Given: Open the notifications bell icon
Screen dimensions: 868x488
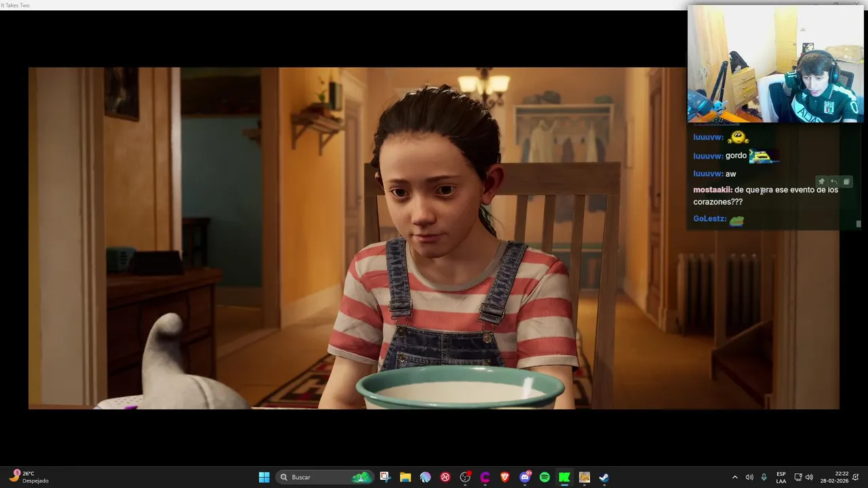Looking at the screenshot, I should coord(856,477).
